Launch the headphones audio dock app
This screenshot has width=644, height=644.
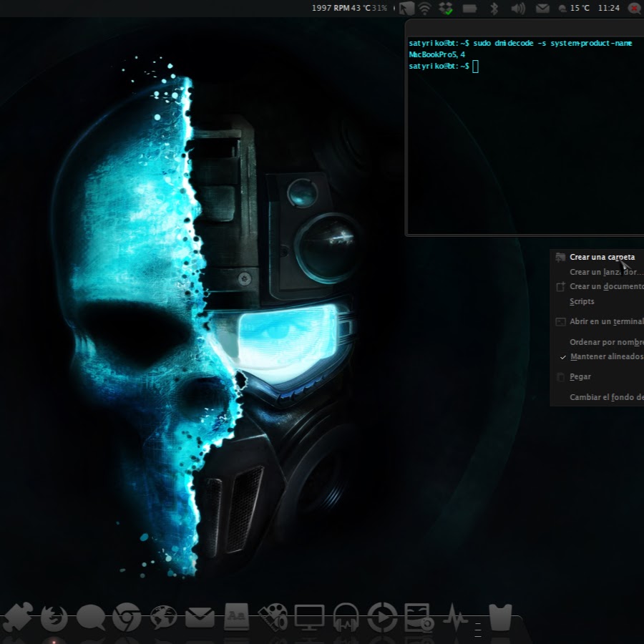click(x=346, y=618)
